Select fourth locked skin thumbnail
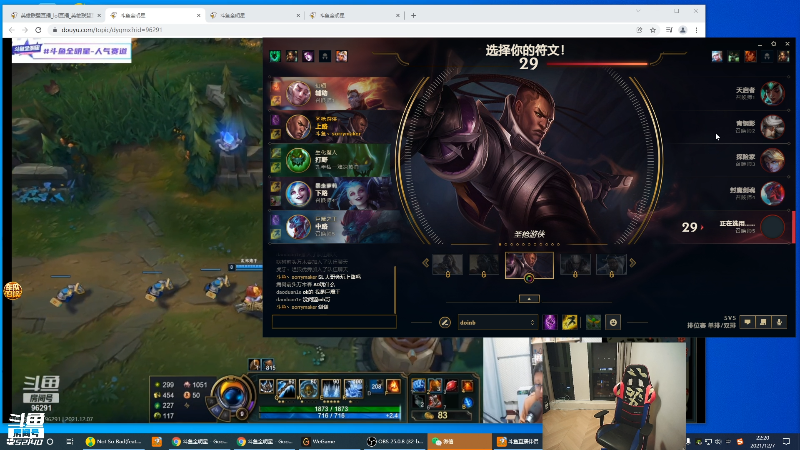Image resolution: width=800 pixels, height=450 pixels. pos(575,265)
